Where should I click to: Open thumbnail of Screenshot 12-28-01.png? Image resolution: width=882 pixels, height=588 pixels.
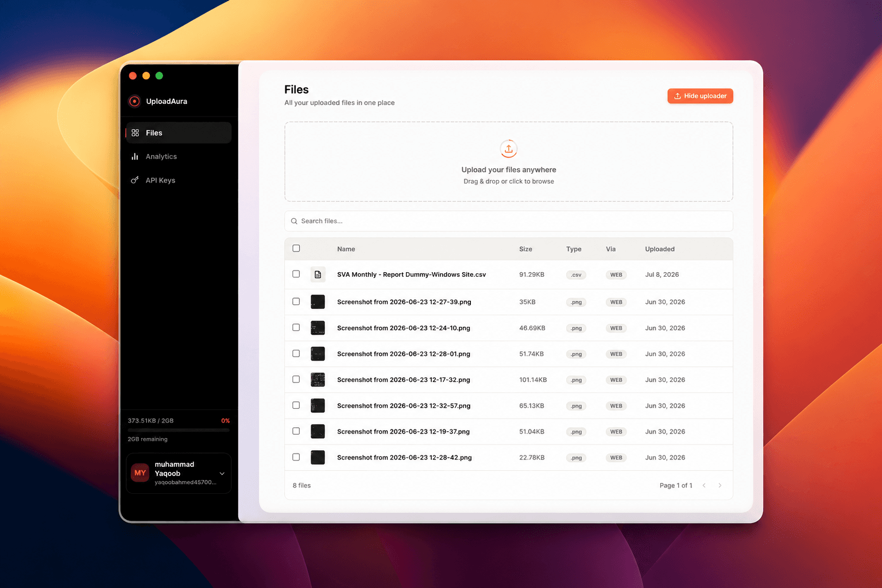coord(318,354)
